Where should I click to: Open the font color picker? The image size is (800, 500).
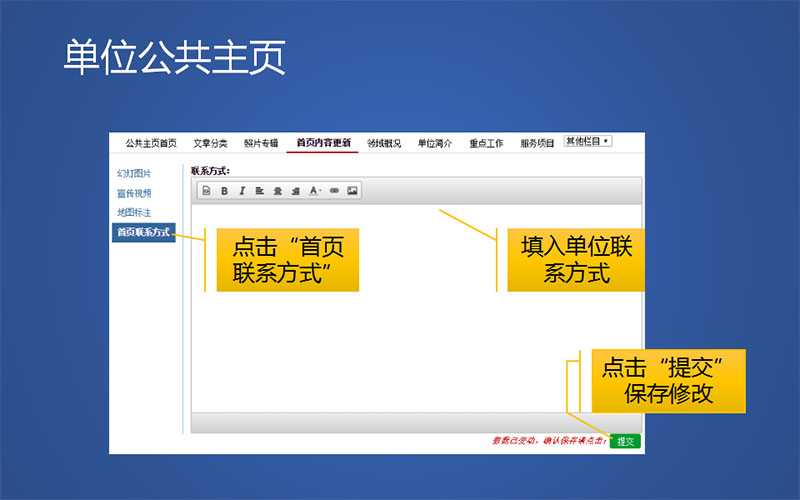pyautogui.click(x=314, y=190)
